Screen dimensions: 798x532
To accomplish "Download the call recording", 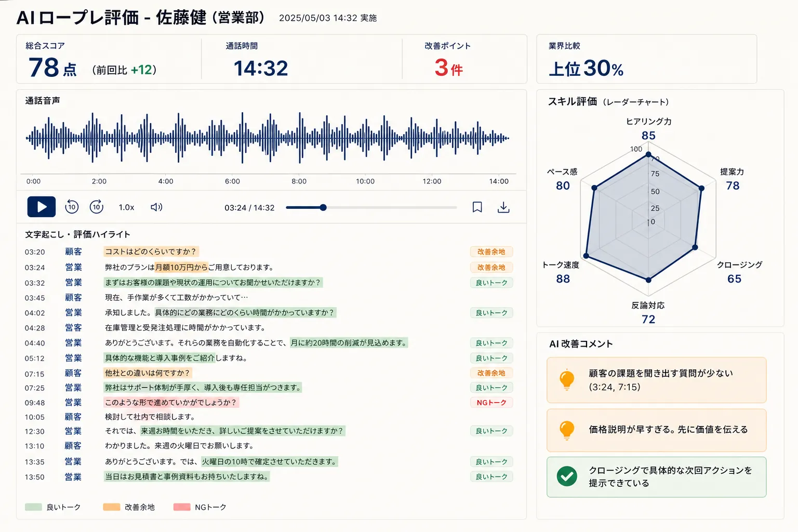I will point(503,207).
